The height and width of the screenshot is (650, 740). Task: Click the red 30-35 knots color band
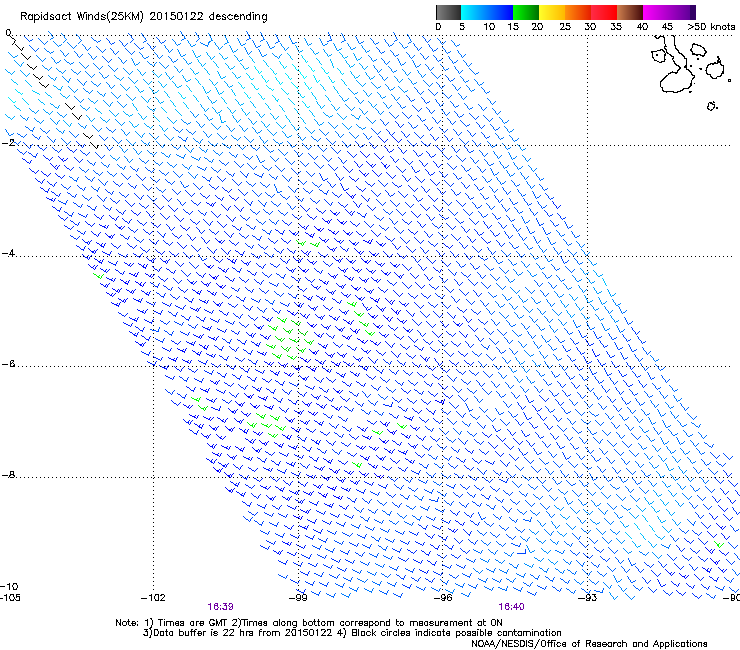click(604, 12)
